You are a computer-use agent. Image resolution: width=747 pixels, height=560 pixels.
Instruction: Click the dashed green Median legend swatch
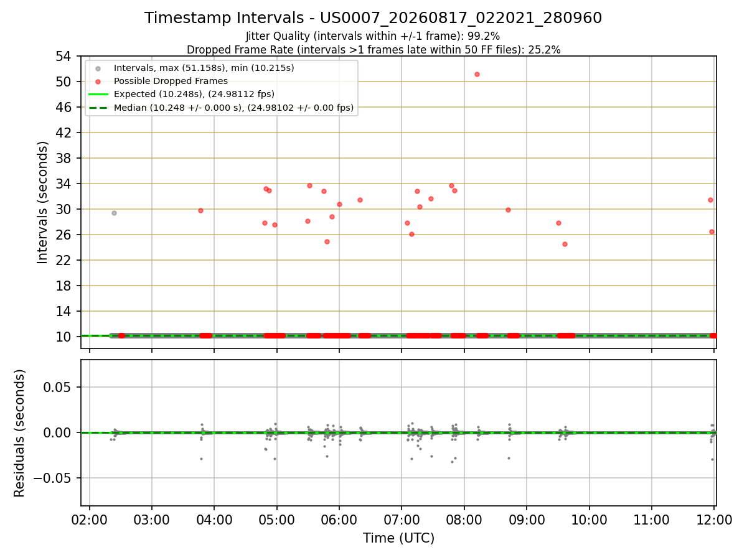98,108
